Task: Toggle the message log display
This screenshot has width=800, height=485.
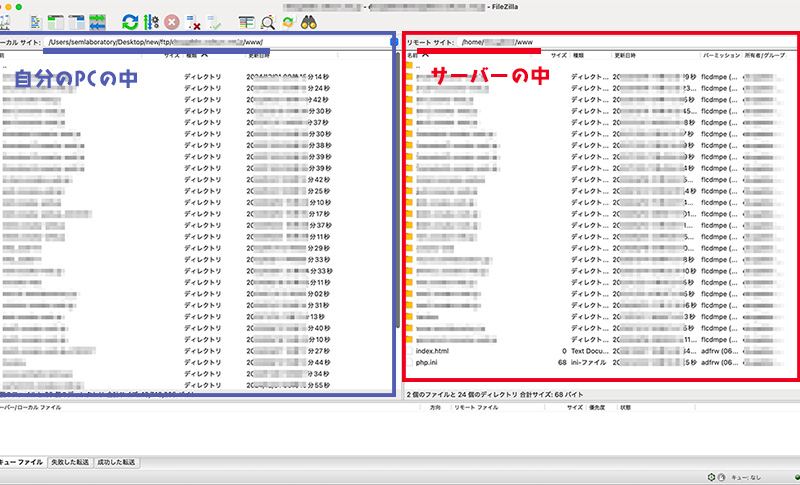Action: point(36,21)
